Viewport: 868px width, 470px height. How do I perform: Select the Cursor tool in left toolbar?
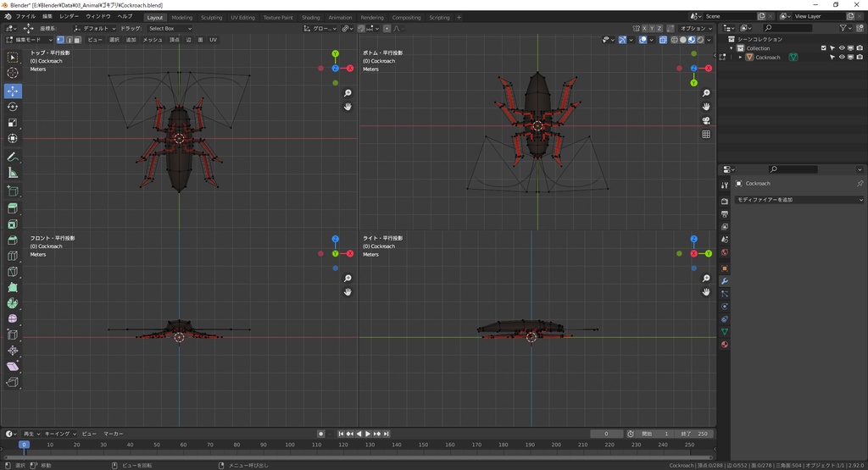pyautogui.click(x=13, y=74)
